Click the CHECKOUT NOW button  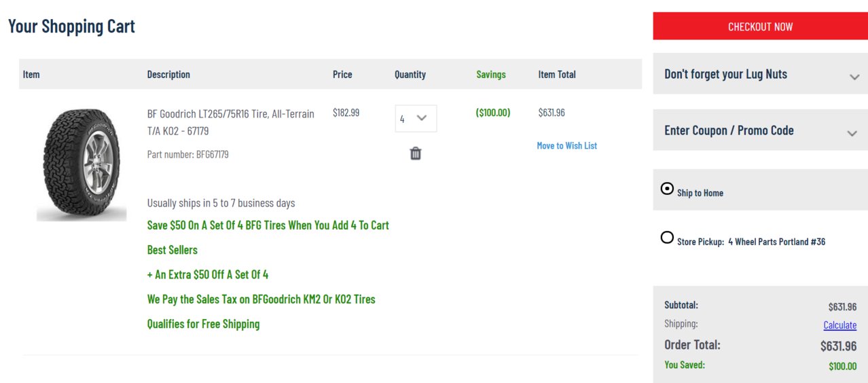pyautogui.click(x=760, y=26)
